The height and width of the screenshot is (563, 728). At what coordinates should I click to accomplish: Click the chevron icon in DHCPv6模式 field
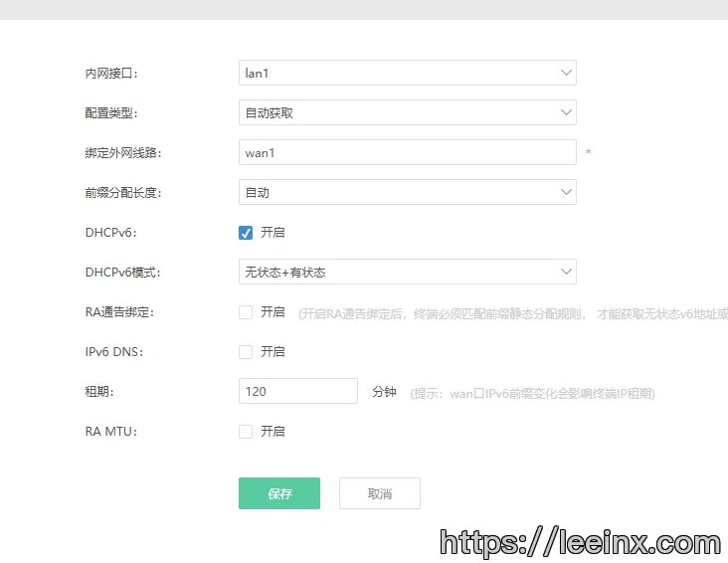(x=566, y=272)
